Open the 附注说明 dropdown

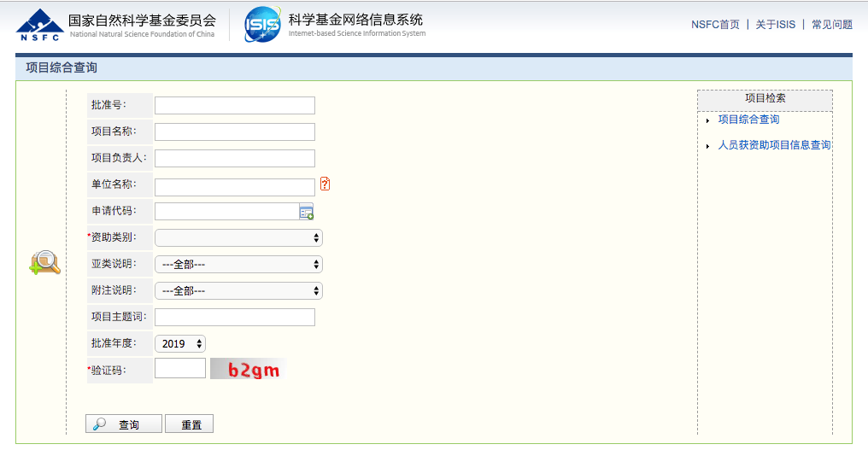coord(238,291)
